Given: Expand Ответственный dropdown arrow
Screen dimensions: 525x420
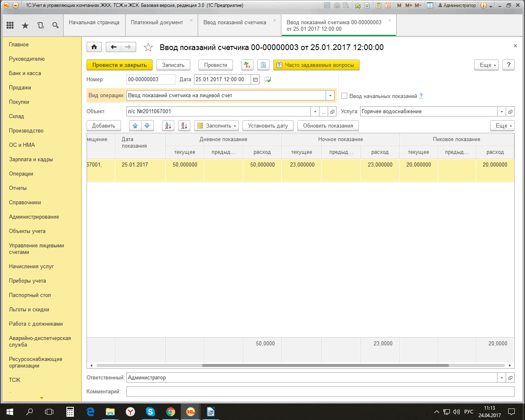Looking at the screenshot, I should pyautogui.click(x=502, y=378).
